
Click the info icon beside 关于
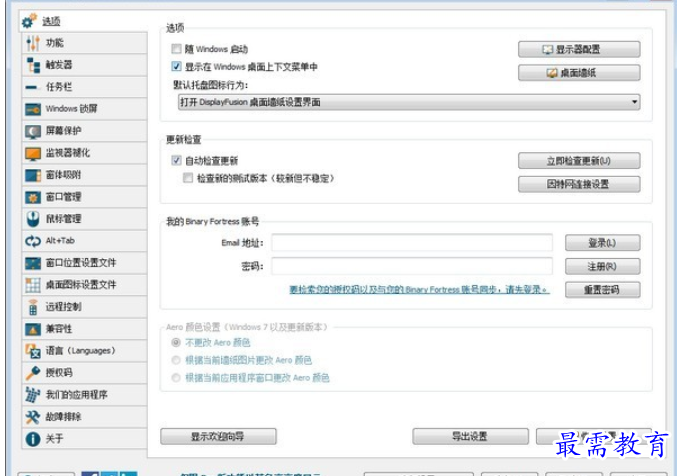[x=33, y=439]
